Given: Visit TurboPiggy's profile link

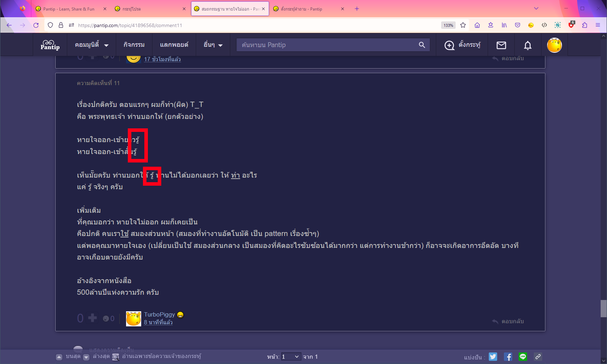Looking at the screenshot, I should click(159, 314).
